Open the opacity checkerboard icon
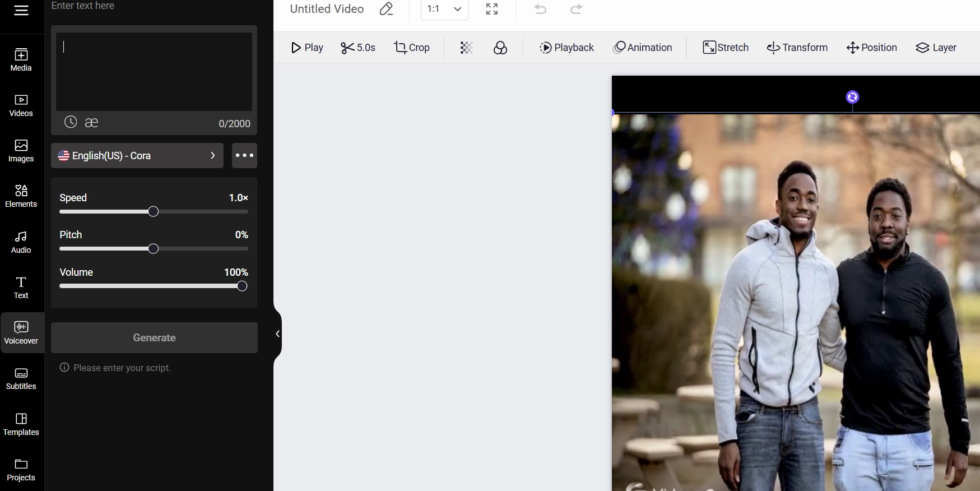980x491 pixels. (x=466, y=48)
